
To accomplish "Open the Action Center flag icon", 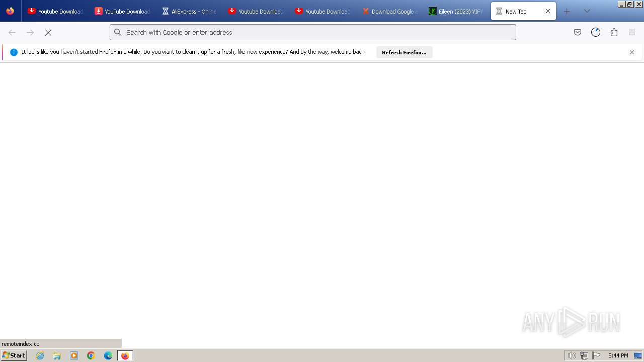I will point(596,355).
